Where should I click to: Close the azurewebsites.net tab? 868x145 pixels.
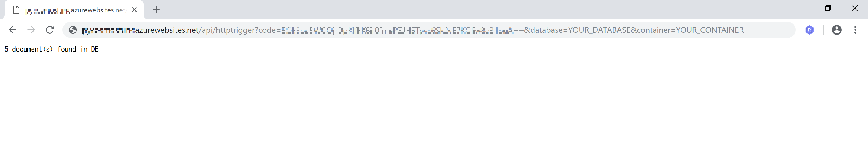tap(134, 10)
